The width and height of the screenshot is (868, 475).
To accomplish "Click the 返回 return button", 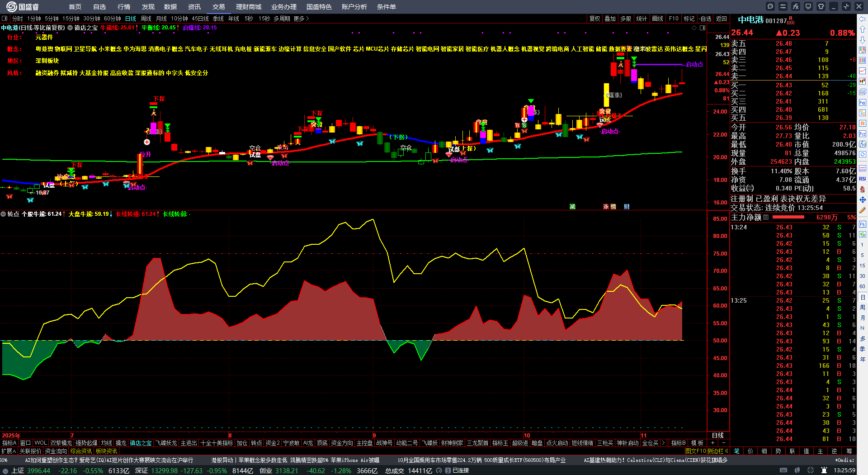I will click(x=722, y=19).
